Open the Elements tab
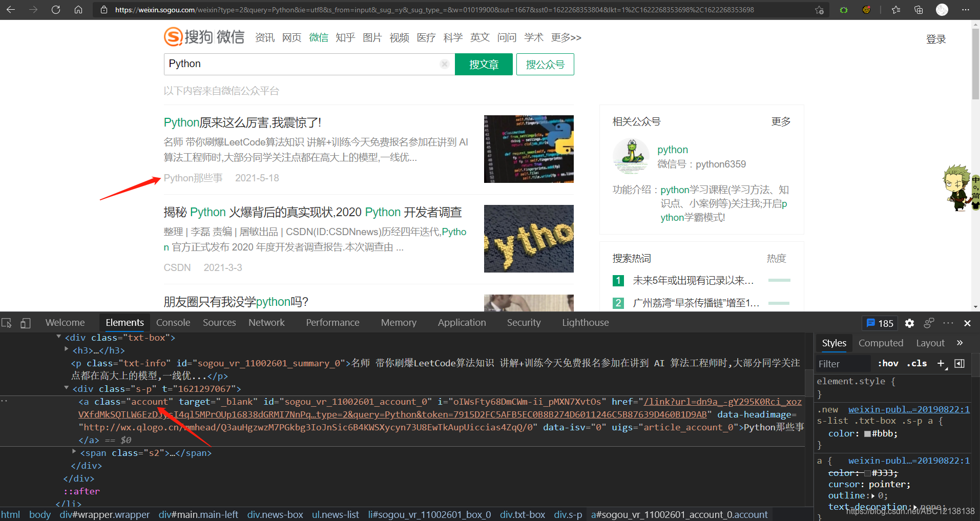980x521 pixels. click(x=124, y=323)
